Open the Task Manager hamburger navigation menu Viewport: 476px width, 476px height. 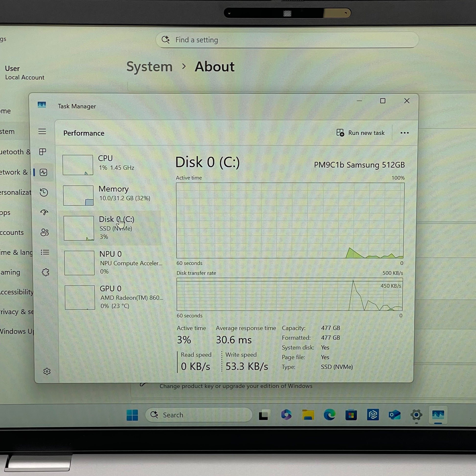coord(42,131)
